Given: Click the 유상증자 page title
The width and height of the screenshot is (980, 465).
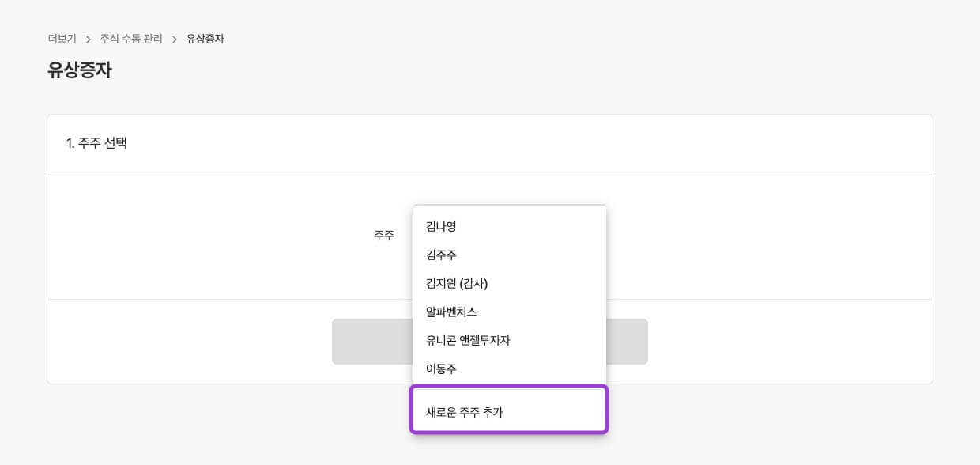Looking at the screenshot, I should [x=80, y=70].
